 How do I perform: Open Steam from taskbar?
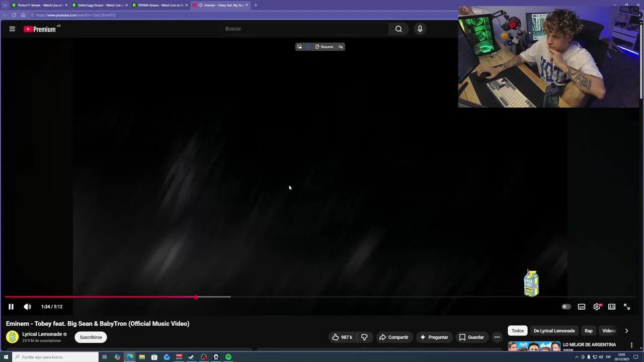pyautogui.click(x=191, y=357)
